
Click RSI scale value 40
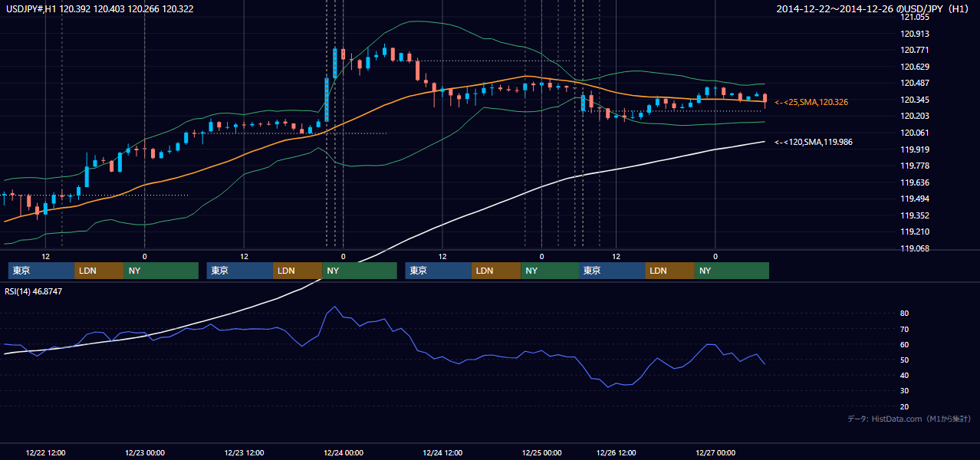904,375
